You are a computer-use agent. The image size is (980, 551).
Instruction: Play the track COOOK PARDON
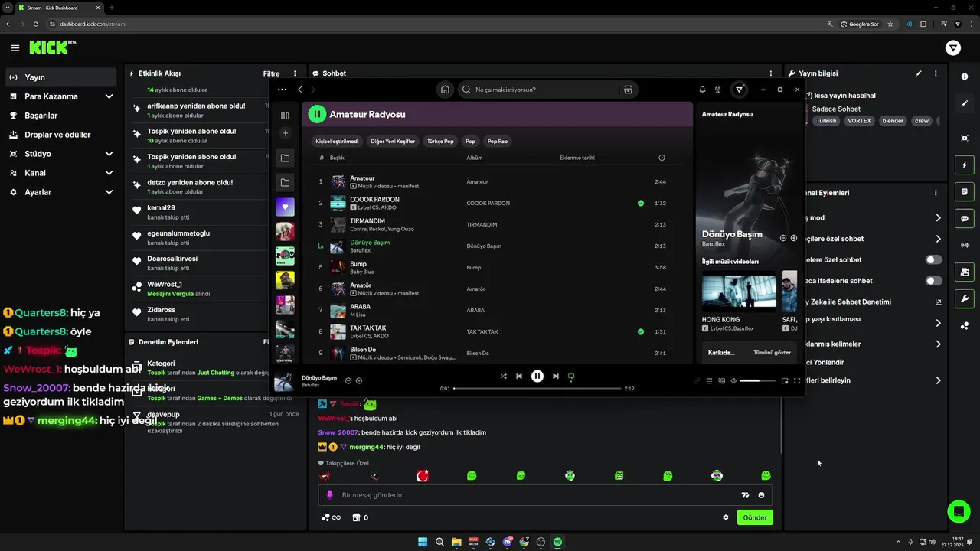point(374,199)
